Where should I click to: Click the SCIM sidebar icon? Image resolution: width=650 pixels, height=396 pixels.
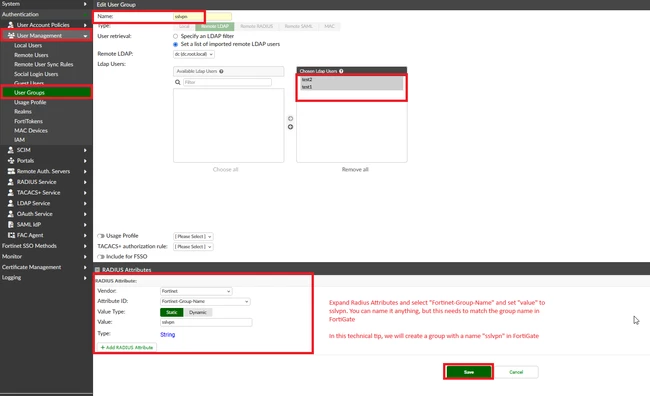click(x=11, y=150)
